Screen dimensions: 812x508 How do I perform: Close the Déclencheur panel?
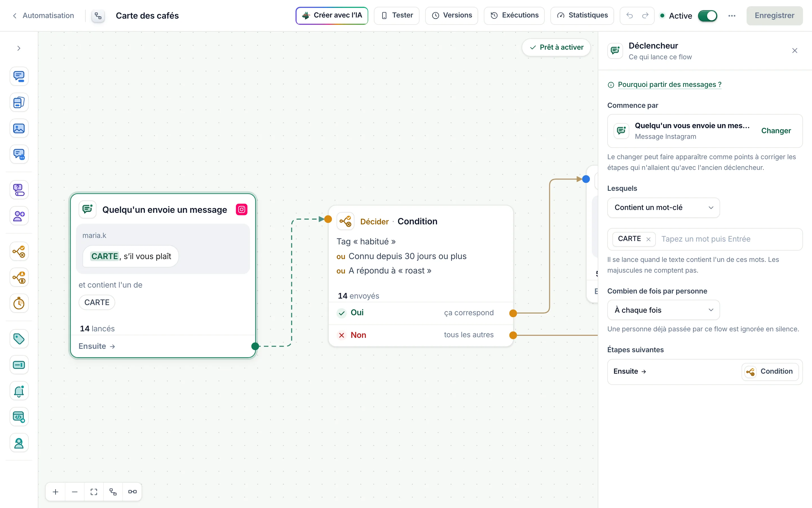(795, 51)
